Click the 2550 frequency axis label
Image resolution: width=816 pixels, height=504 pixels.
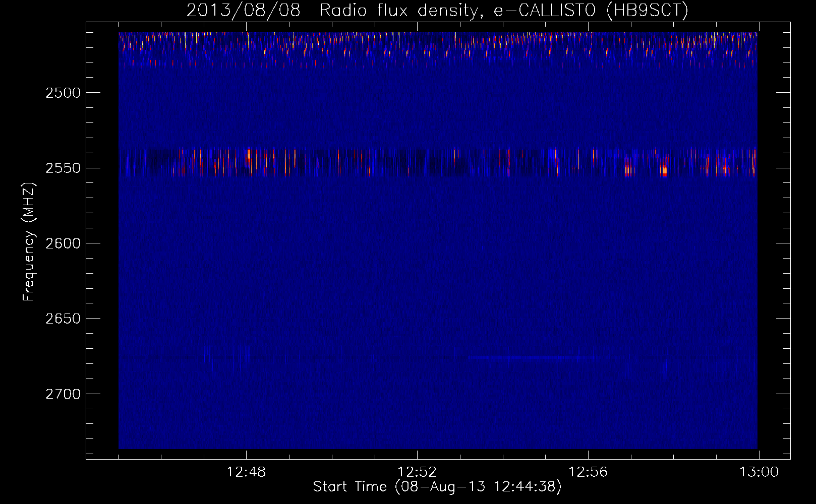click(x=63, y=168)
